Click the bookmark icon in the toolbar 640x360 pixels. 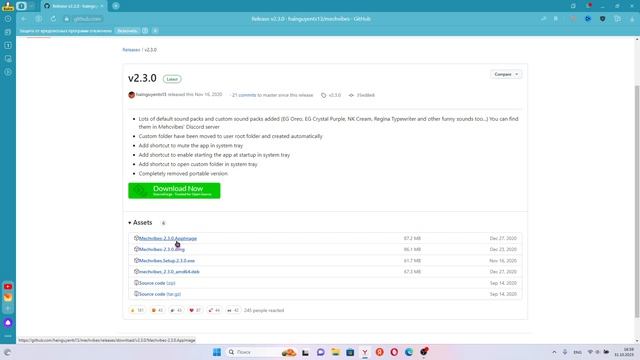tap(556, 19)
